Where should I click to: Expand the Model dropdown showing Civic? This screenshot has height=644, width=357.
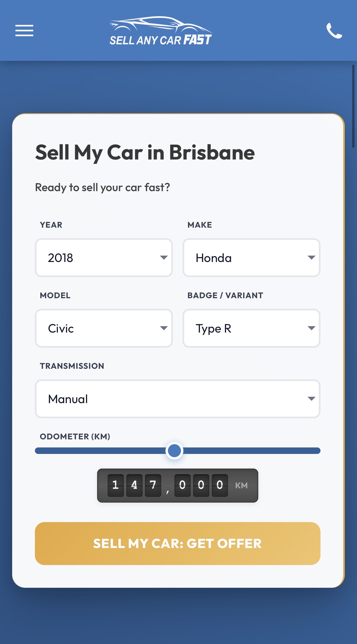(x=104, y=328)
